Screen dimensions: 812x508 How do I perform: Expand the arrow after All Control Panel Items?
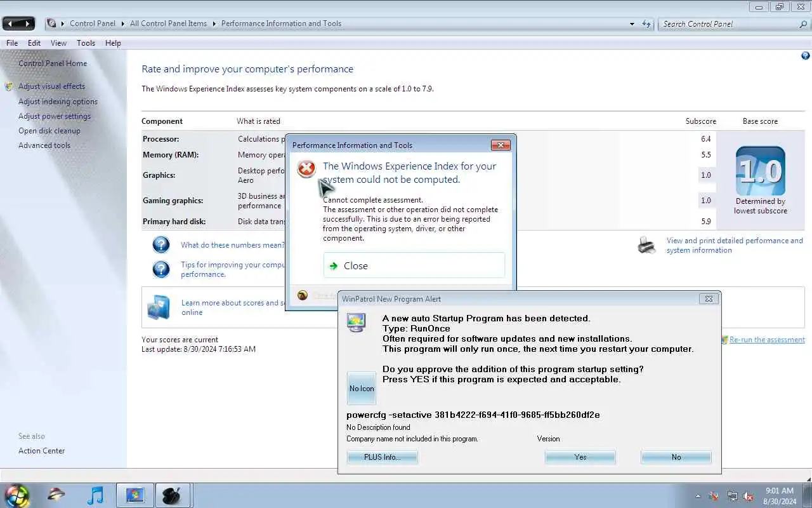pyautogui.click(x=214, y=23)
